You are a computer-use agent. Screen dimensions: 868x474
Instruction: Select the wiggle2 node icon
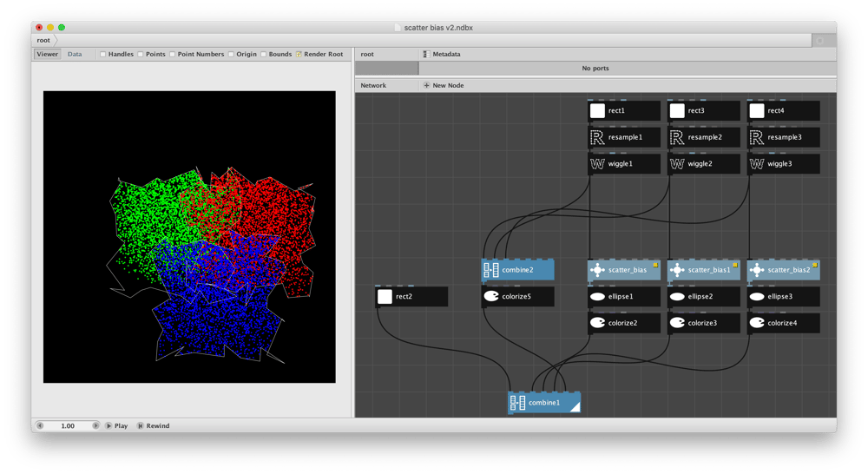(x=677, y=164)
